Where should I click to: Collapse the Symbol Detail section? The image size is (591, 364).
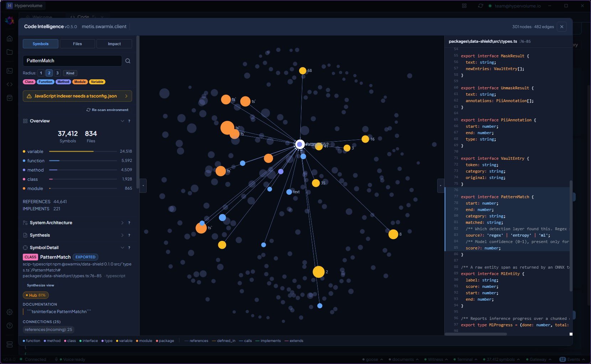(122, 248)
